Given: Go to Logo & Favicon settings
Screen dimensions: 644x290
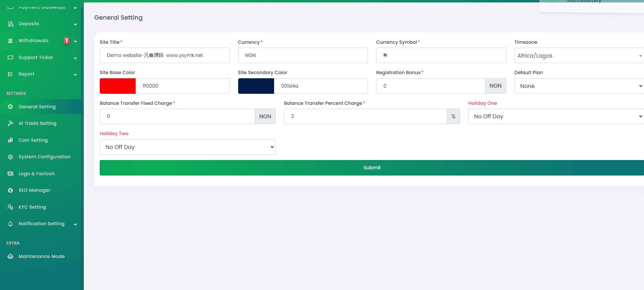Looking at the screenshot, I should [x=37, y=174].
